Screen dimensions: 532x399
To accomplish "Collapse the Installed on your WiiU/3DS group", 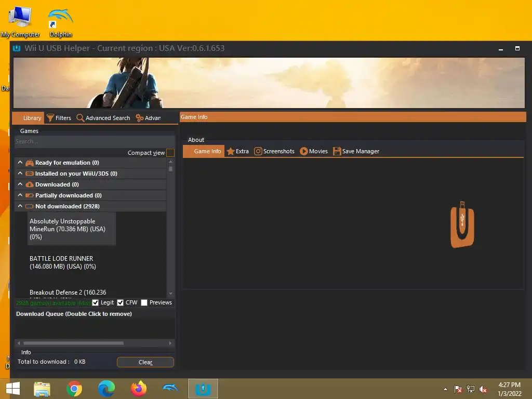I will pyautogui.click(x=20, y=174).
